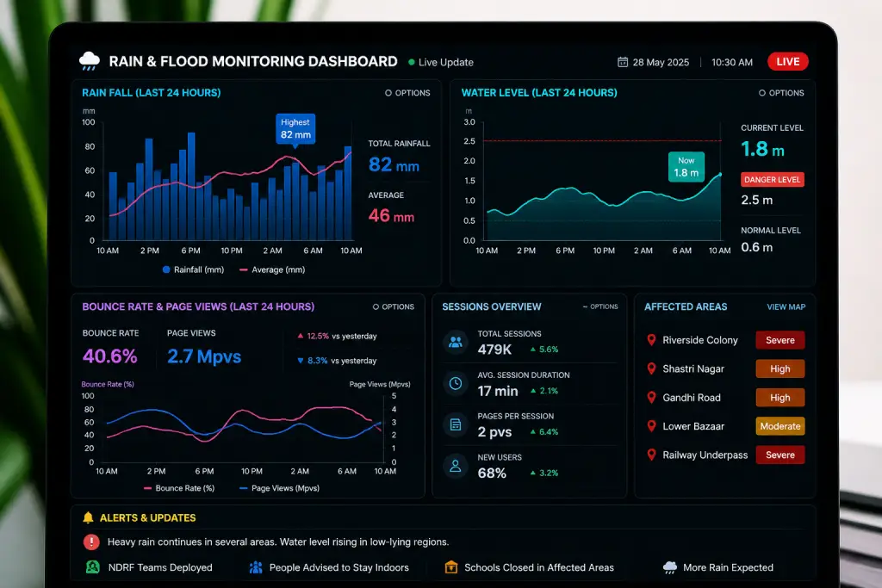This screenshot has width=882, height=588.
Task: Click the red dashed danger level line
Action: click(x=602, y=140)
